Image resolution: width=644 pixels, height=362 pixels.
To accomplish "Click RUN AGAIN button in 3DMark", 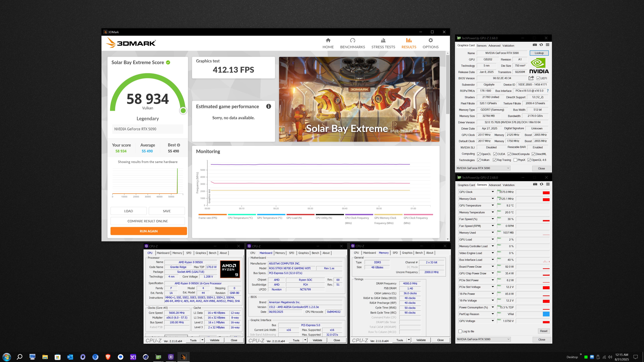I will tap(148, 231).
